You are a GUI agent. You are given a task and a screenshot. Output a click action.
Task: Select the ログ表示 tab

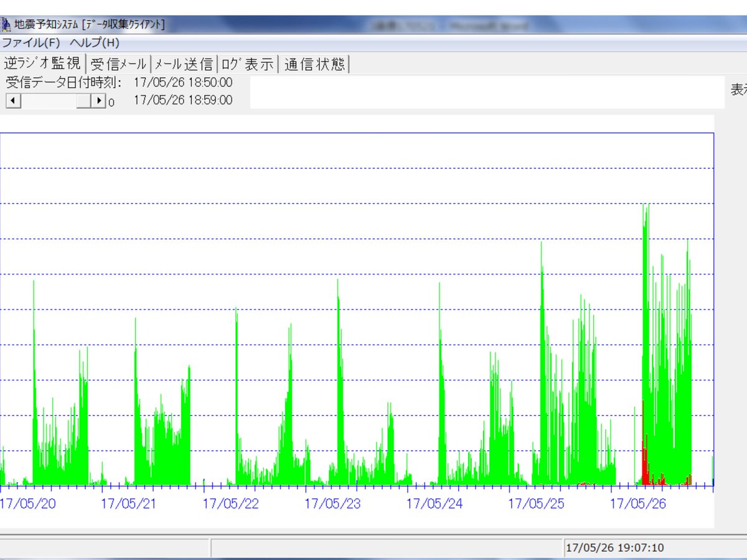[248, 64]
